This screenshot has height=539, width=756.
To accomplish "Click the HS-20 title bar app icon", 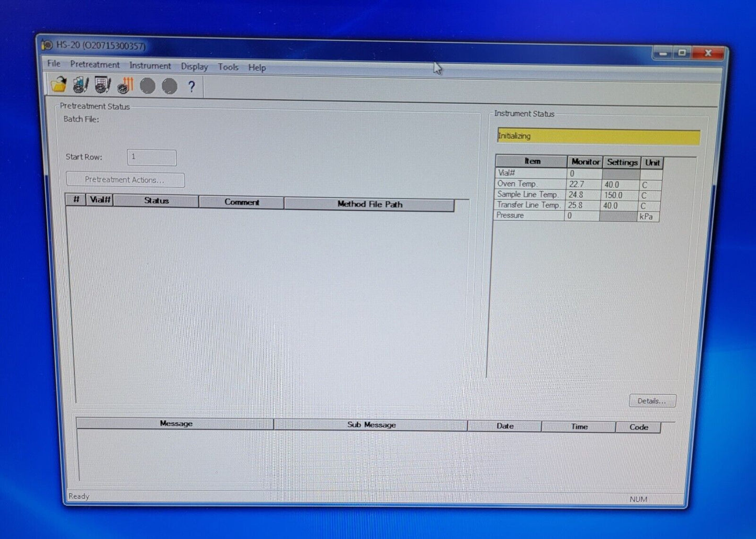I will pyautogui.click(x=47, y=45).
